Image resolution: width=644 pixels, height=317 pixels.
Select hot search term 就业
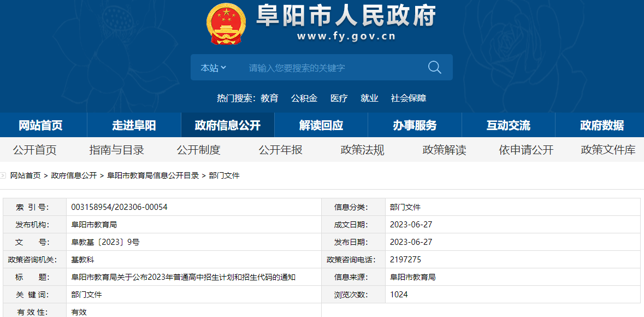click(369, 98)
